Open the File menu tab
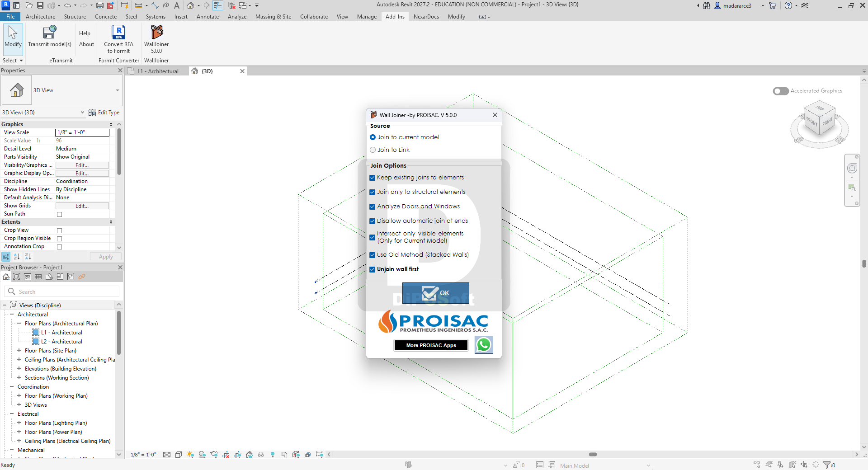Viewport: 868px width, 470px height. [x=10, y=17]
